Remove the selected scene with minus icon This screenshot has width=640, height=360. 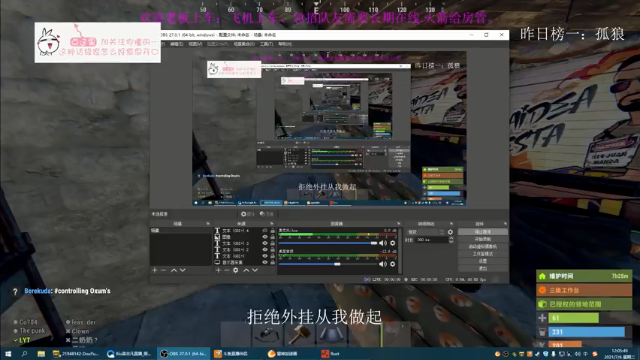coord(163,270)
